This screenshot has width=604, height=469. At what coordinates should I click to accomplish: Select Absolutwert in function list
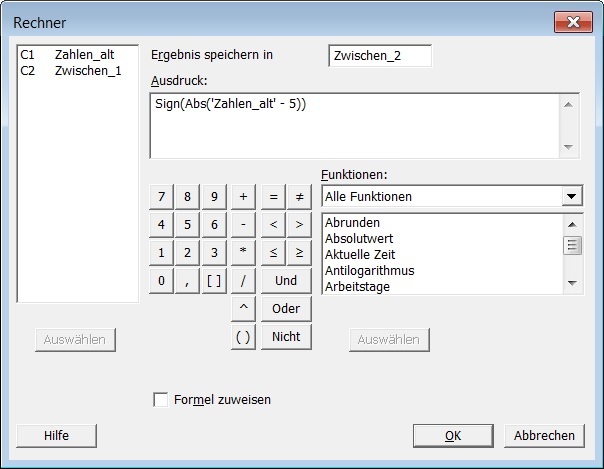(x=443, y=239)
